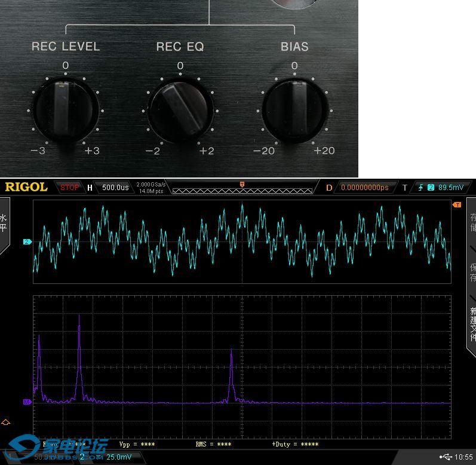The width and height of the screenshot is (476, 465).
Task: Click the tallest FFT peak in math trace
Action: click(x=79, y=359)
